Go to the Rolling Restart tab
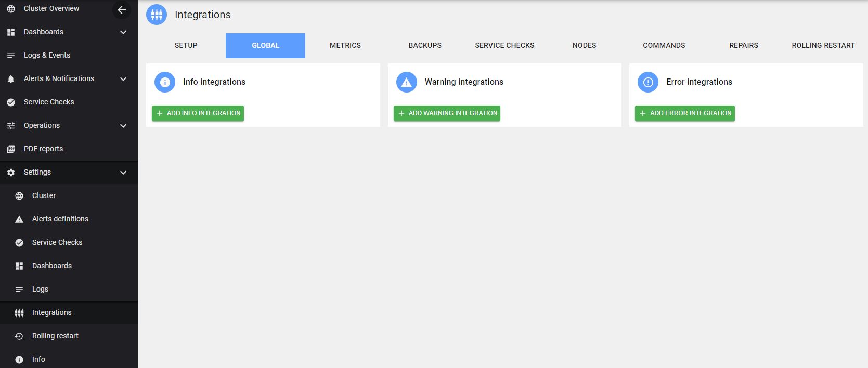 pyautogui.click(x=823, y=46)
